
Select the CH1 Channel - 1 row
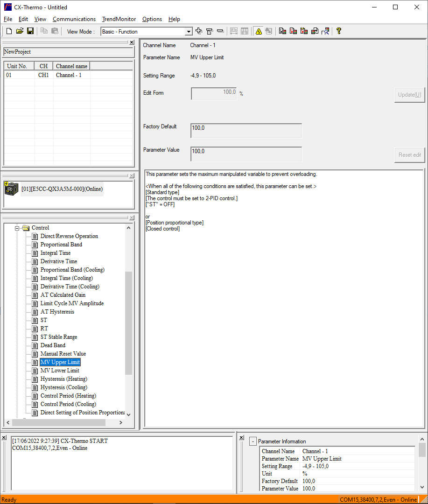69,75
